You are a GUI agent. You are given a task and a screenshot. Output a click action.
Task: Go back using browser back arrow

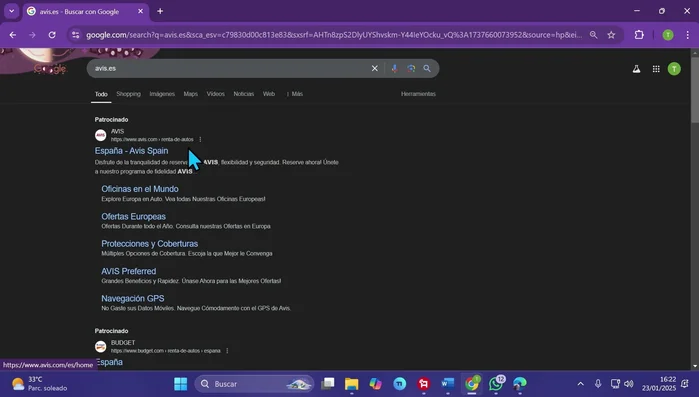12,35
